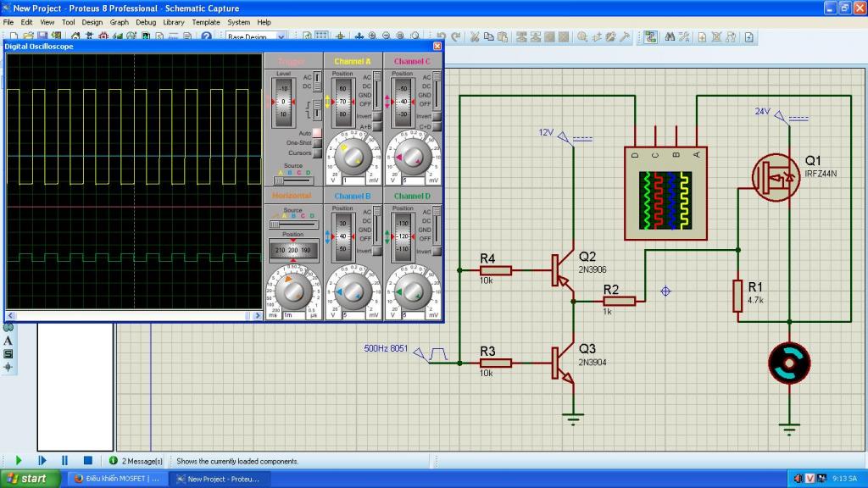Screen dimensions: 868x488
Task: Start the simulation with Play button
Action: click(x=19, y=460)
